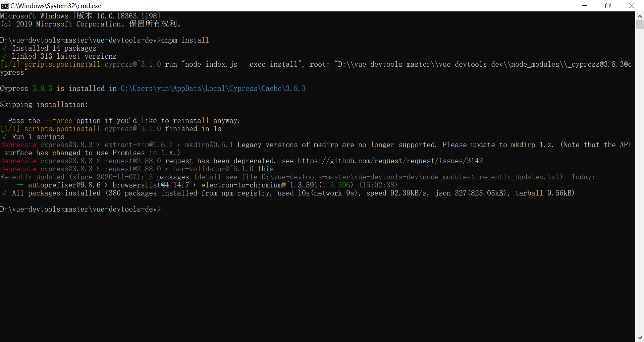This screenshot has height=342, width=644.
Task: Click the "cnpm install" command text
Action: tap(185, 40)
